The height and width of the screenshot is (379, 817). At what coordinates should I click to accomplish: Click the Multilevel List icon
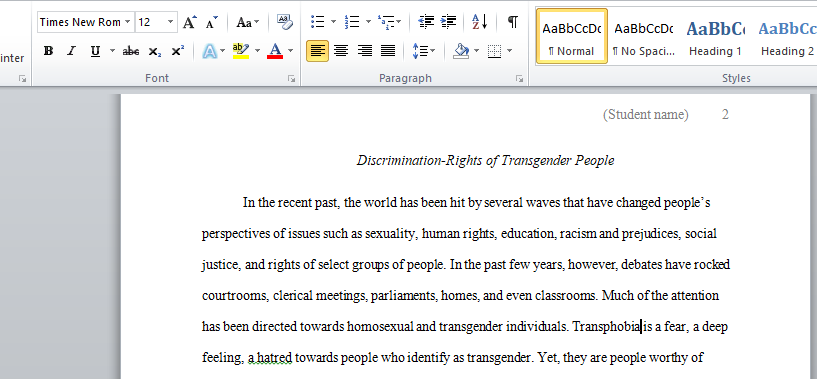(386, 22)
